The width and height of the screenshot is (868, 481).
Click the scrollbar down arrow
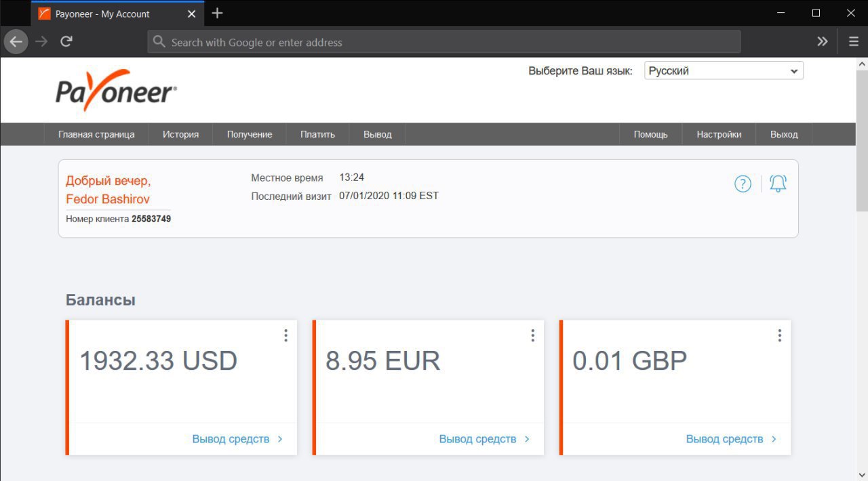point(861,474)
